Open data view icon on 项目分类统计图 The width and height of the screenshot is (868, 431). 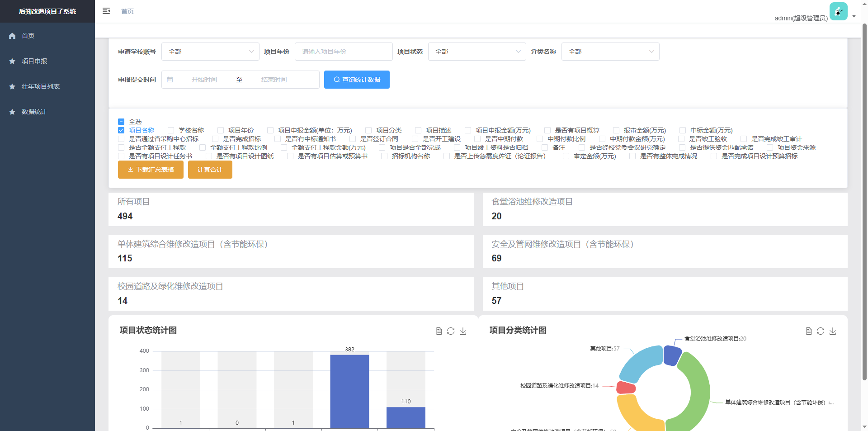coord(808,331)
